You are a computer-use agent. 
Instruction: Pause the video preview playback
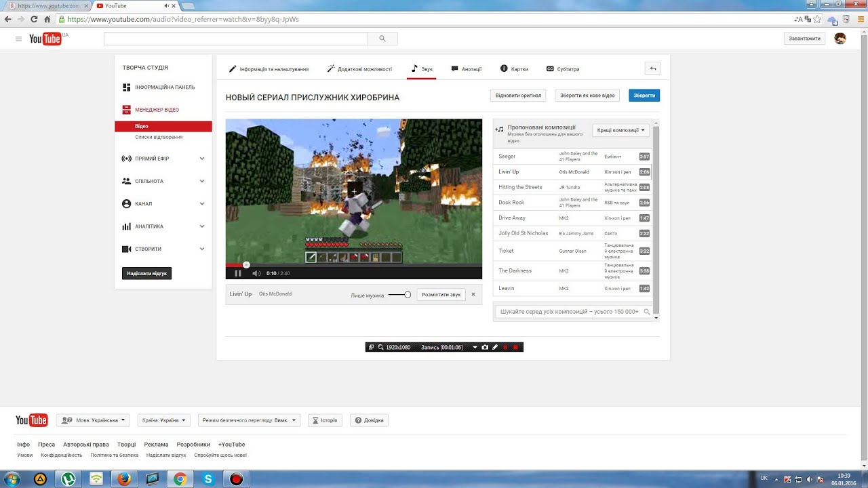pos(238,273)
